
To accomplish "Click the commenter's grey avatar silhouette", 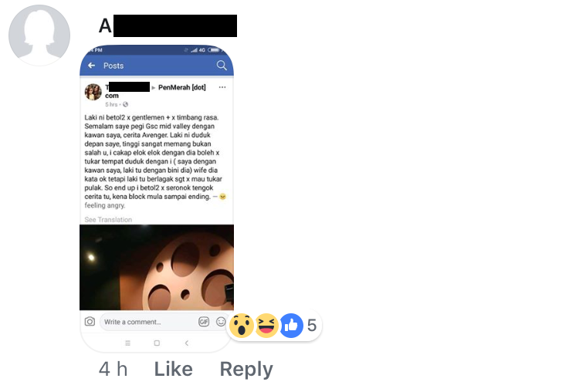I will 39,35.
